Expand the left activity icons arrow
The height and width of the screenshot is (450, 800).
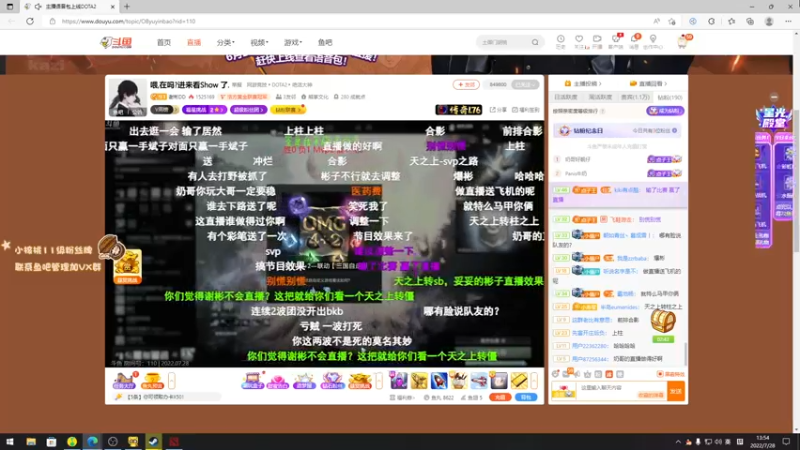(172, 381)
